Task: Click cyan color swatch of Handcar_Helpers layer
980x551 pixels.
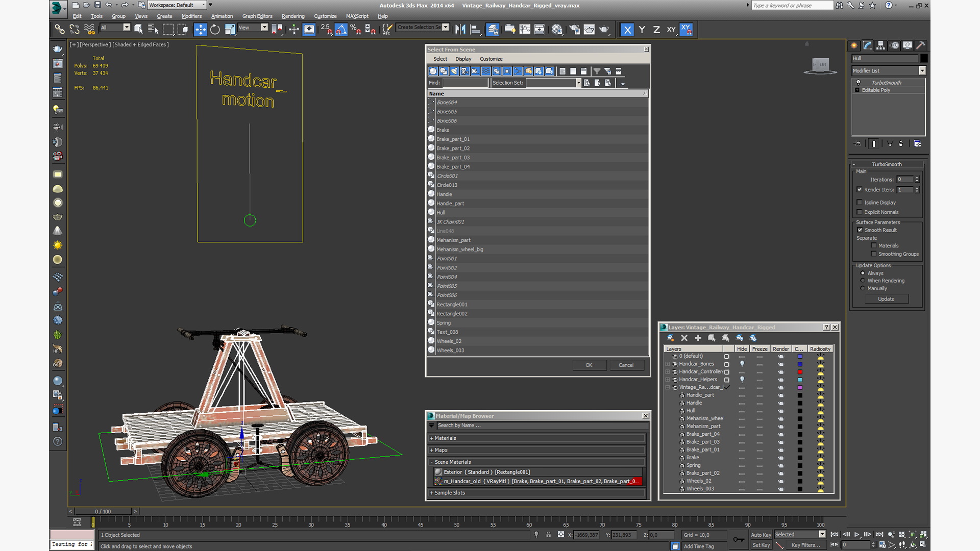Action: click(x=800, y=380)
